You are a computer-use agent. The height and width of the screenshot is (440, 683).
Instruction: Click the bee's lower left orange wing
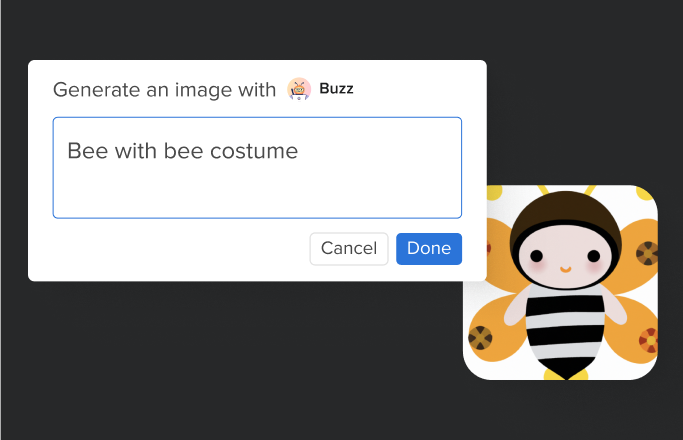494,333
